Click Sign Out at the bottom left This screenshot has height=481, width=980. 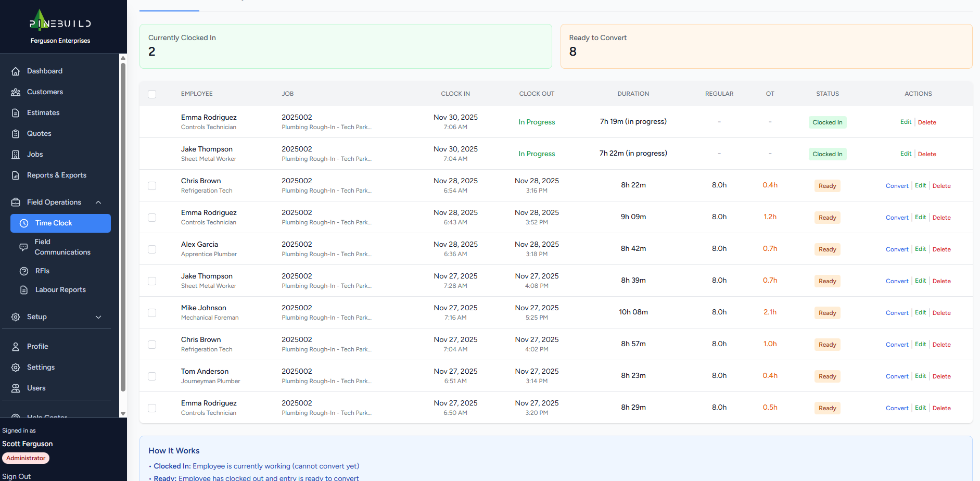pyautogui.click(x=16, y=476)
